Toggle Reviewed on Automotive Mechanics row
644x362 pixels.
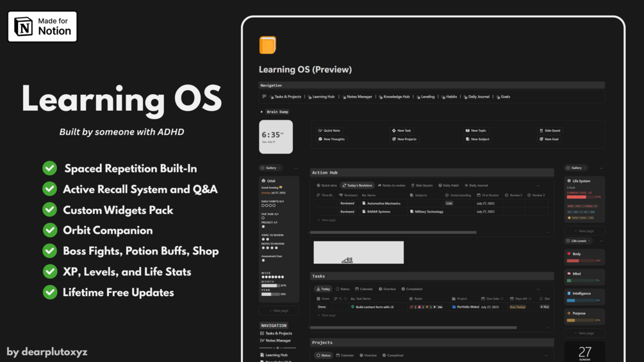[x=347, y=203]
